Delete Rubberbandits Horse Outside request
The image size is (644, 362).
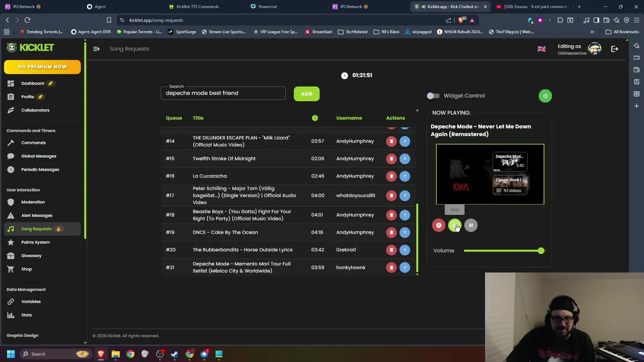(x=391, y=250)
